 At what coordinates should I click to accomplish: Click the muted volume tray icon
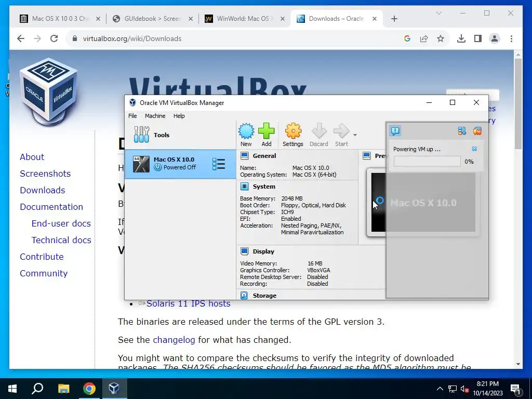point(464,389)
